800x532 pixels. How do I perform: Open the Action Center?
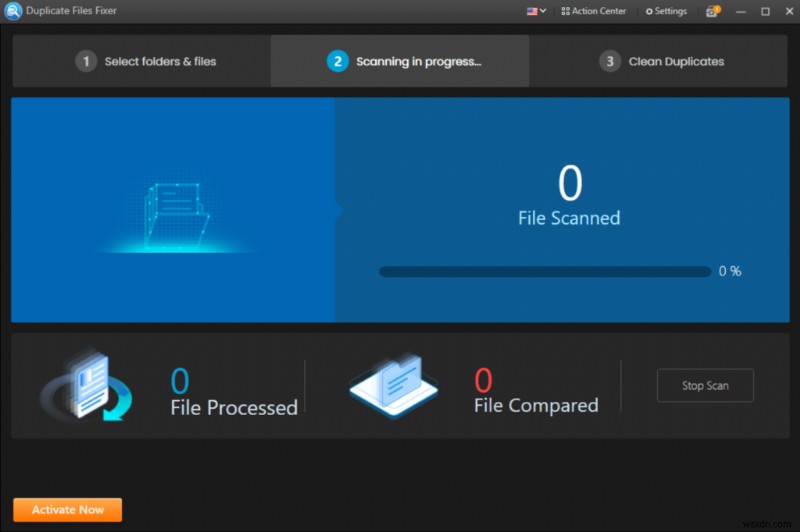tap(593, 11)
